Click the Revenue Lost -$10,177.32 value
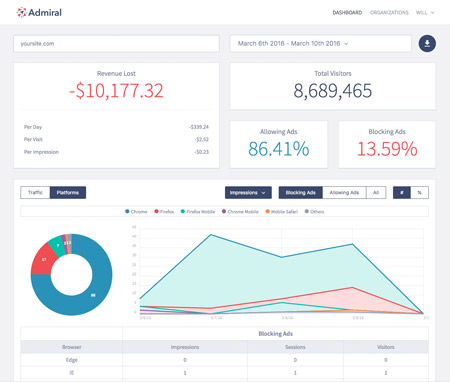The width and height of the screenshot is (450, 382). [116, 91]
